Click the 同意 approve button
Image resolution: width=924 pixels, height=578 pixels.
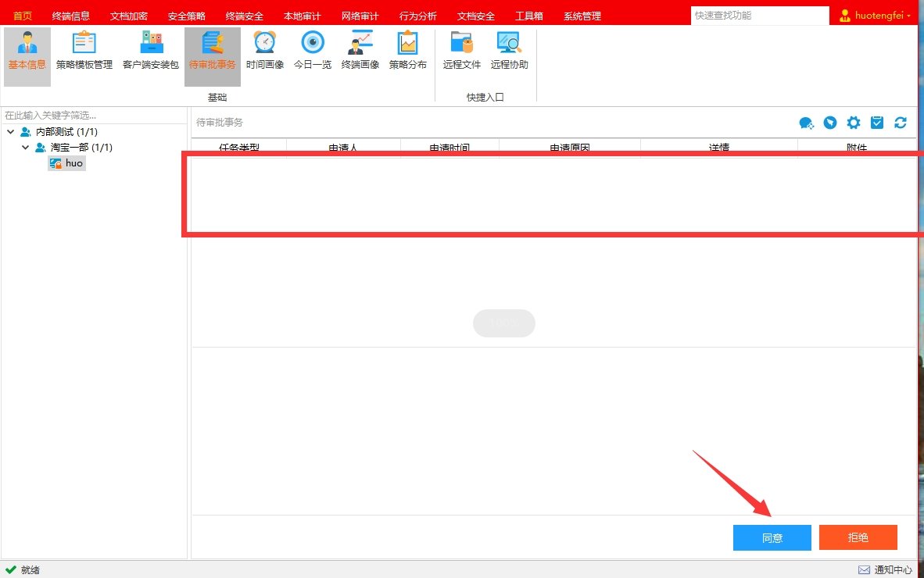(x=772, y=537)
